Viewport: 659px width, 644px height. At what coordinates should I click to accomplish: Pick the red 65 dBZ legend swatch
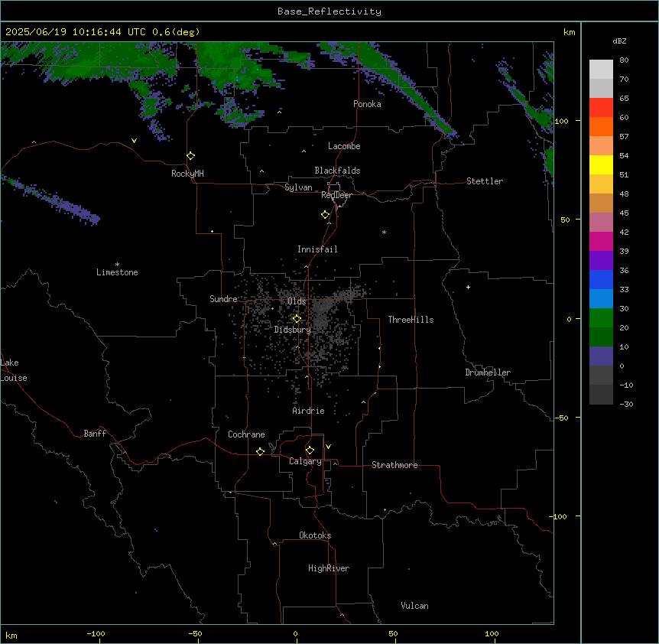pos(601,107)
